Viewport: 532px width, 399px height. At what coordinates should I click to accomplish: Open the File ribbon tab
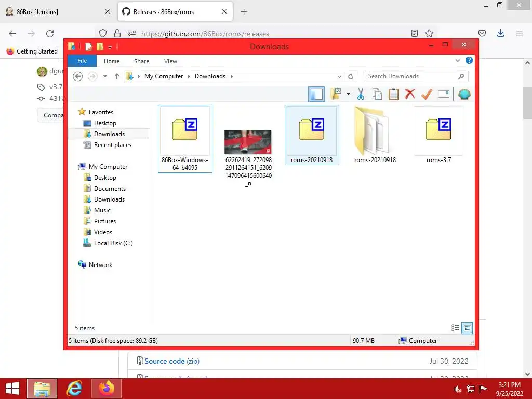82,61
